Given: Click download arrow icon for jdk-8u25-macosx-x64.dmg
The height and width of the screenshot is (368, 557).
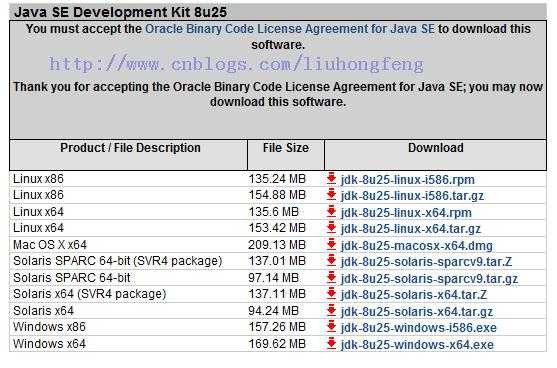Looking at the screenshot, I should point(331,245).
